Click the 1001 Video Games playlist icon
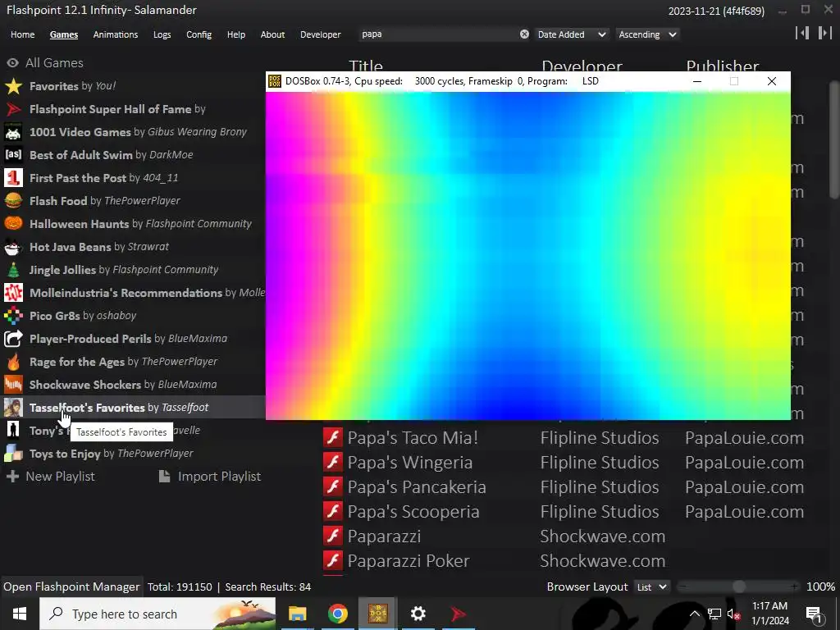This screenshot has height=630, width=840. 13,132
